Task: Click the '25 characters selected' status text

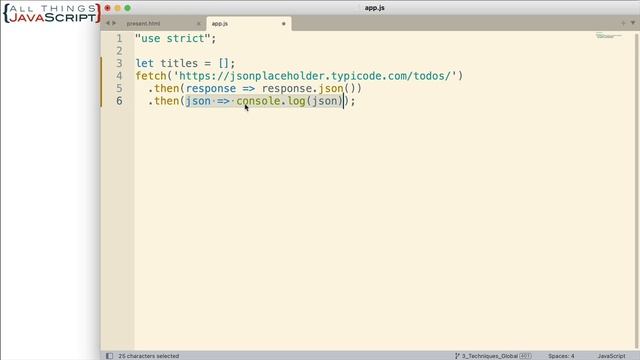Action: pyautogui.click(x=149, y=356)
